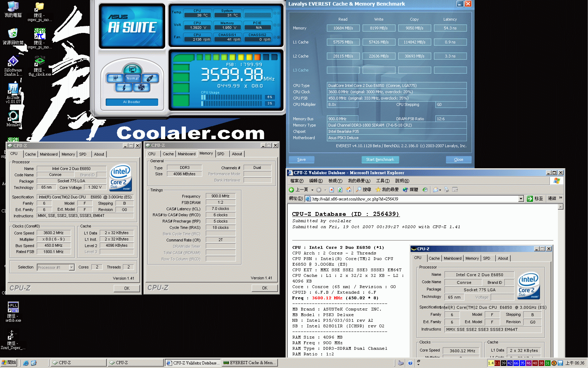588x368 pixels.
Task: Click next arrow on Temp monitor row
Action: click(279, 13)
